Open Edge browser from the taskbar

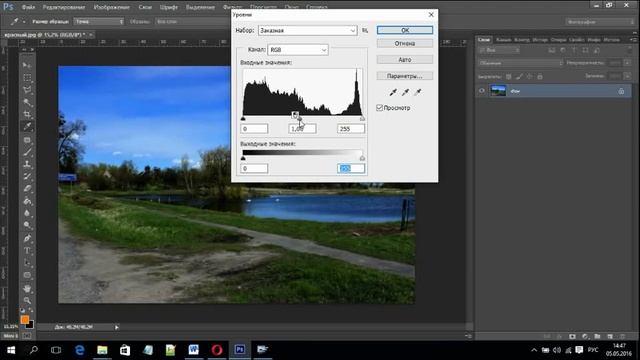coord(79,350)
